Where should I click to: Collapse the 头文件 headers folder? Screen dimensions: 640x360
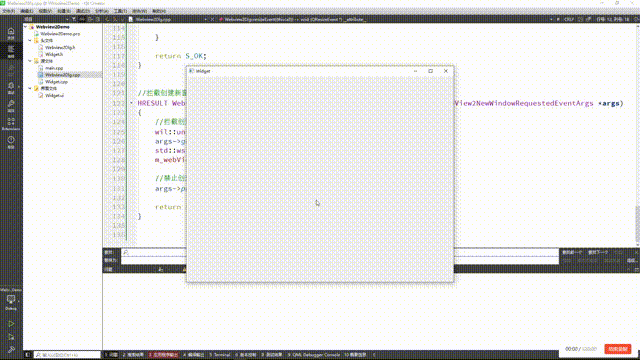point(30,40)
